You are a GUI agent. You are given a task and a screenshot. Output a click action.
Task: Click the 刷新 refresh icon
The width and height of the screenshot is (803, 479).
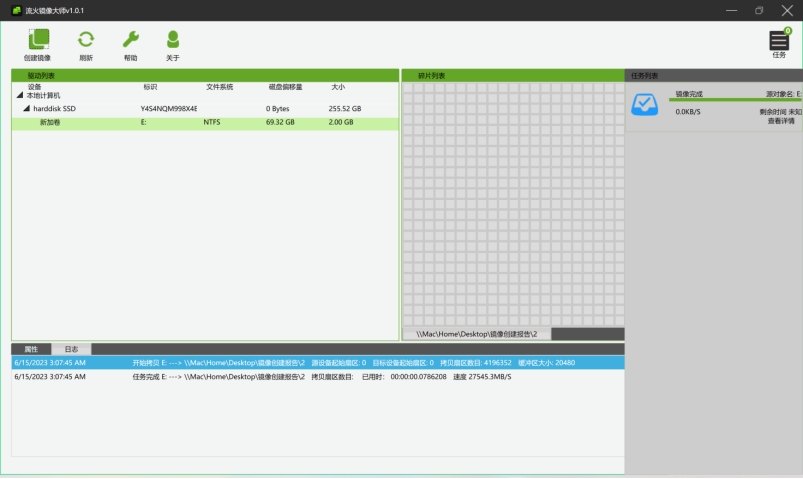pyautogui.click(x=86, y=40)
